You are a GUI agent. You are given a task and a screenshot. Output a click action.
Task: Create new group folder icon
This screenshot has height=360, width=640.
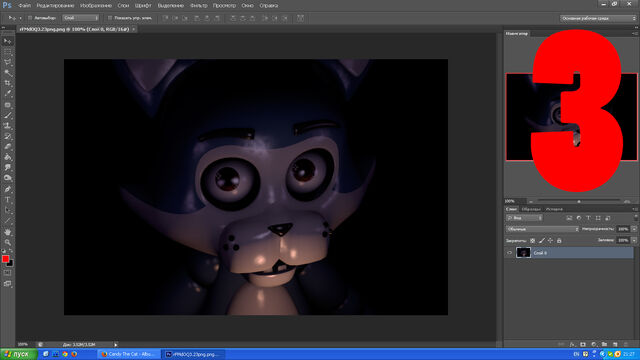(604, 344)
